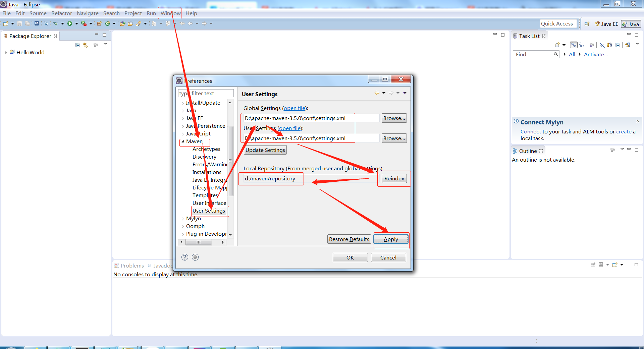644x349 pixels.
Task: Expand the Install/Update preferences node
Action: tap(183, 103)
